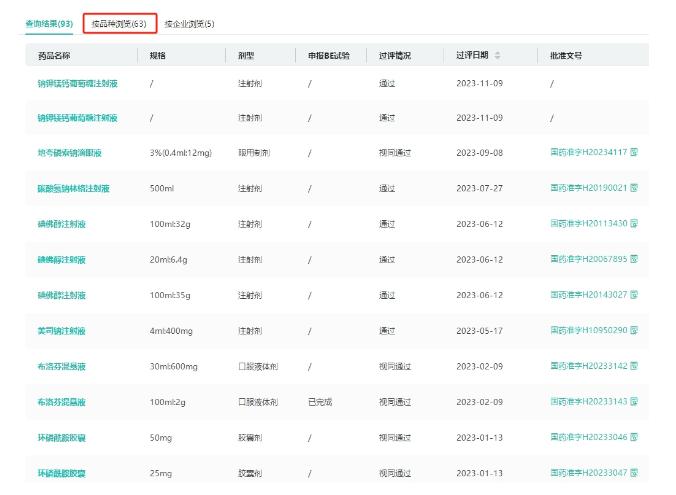Click the icon next to 国药准字H20190021
This screenshot has width=676, height=495.
tap(634, 188)
